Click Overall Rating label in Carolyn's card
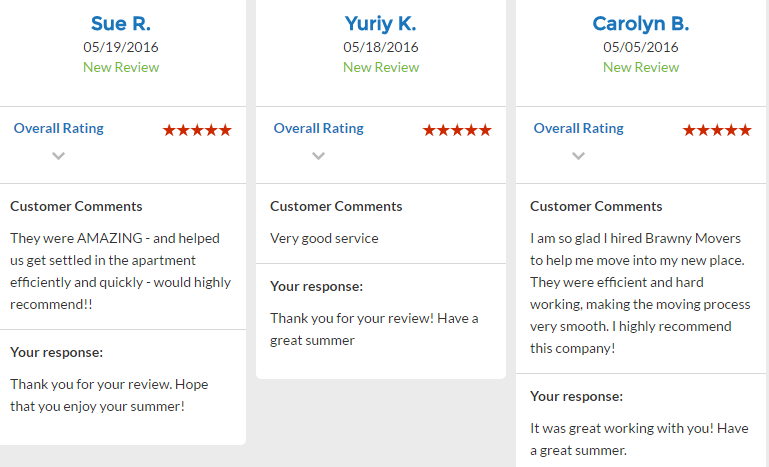This screenshot has height=467, width=769. (x=579, y=128)
